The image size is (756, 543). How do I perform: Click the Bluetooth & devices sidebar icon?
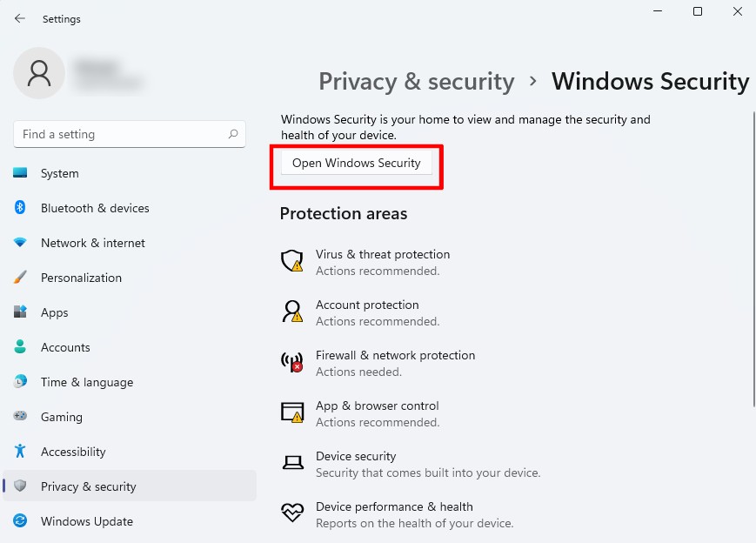pyautogui.click(x=20, y=208)
